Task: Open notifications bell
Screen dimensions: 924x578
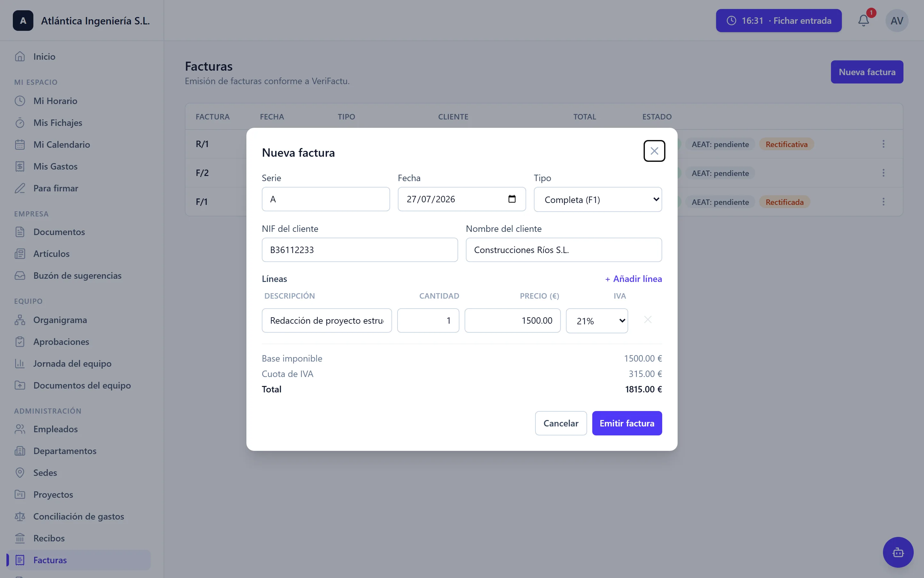Action: 864,20
